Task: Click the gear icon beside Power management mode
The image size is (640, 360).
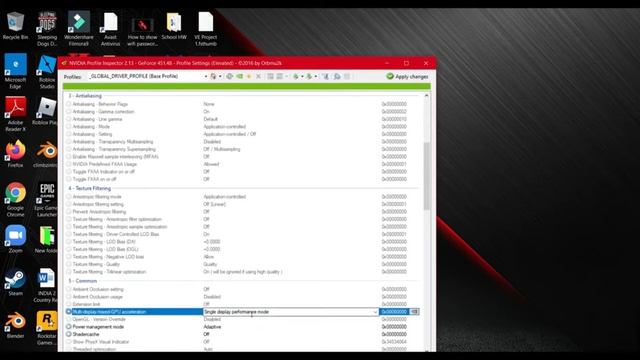Action: pos(69,327)
